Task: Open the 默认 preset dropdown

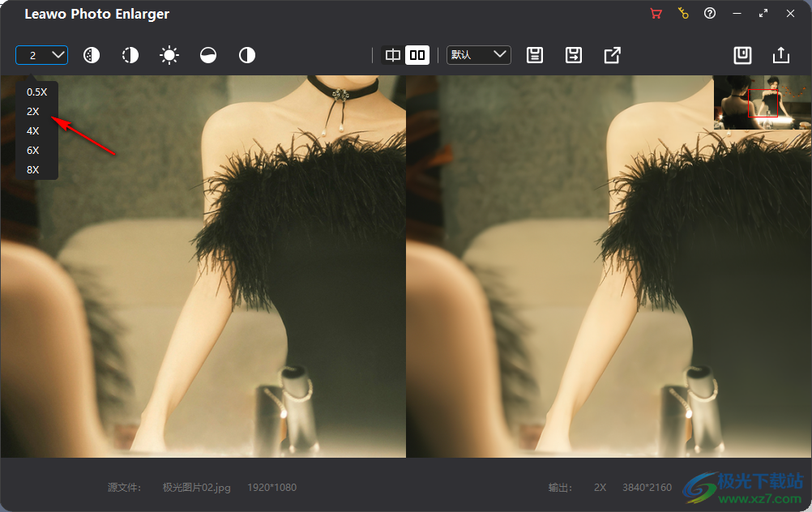Action: point(478,55)
